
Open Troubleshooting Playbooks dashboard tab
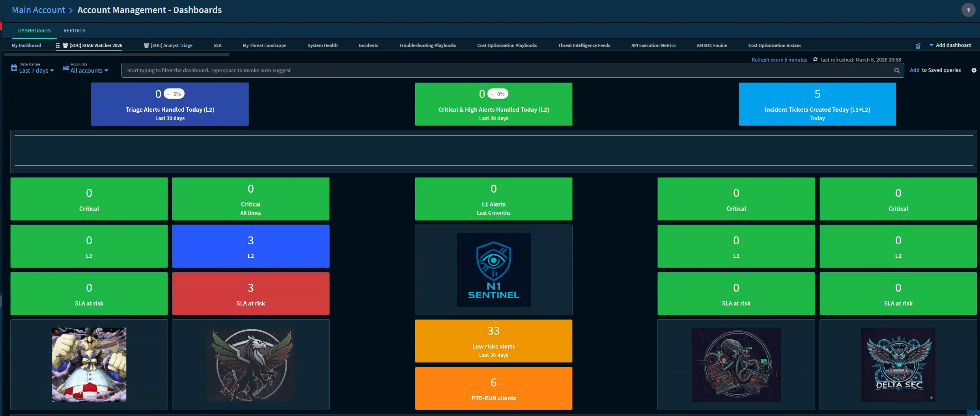(427, 45)
